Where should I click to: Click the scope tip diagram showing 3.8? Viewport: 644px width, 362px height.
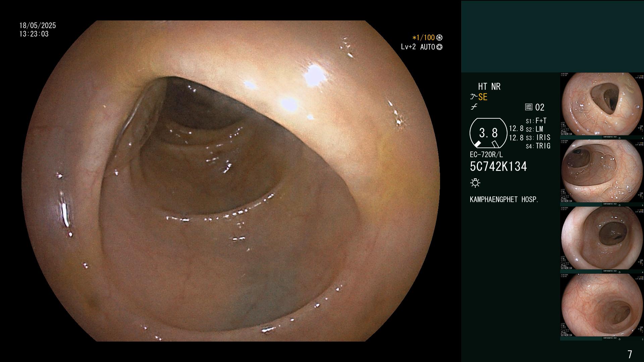(x=488, y=133)
